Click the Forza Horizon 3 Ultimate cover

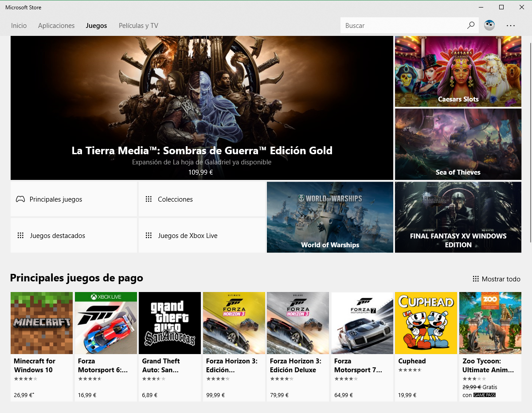[x=234, y=323]
